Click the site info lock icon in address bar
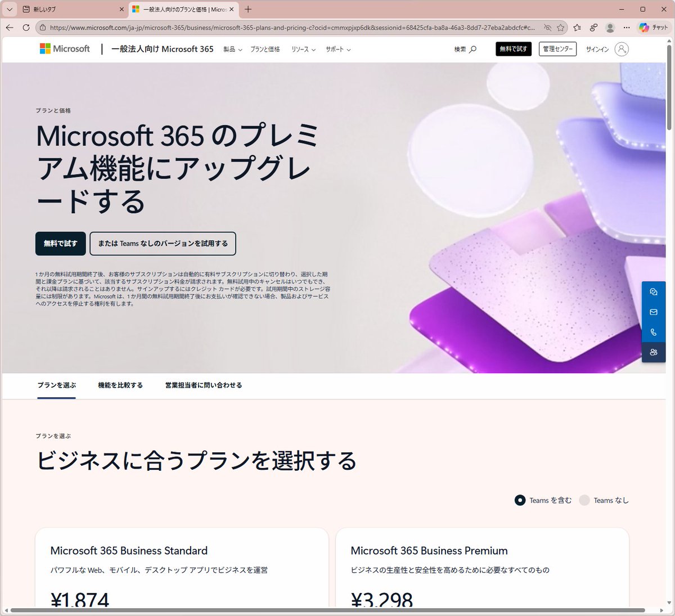Viewport: 675px width, 616px height. coord(42,28)
